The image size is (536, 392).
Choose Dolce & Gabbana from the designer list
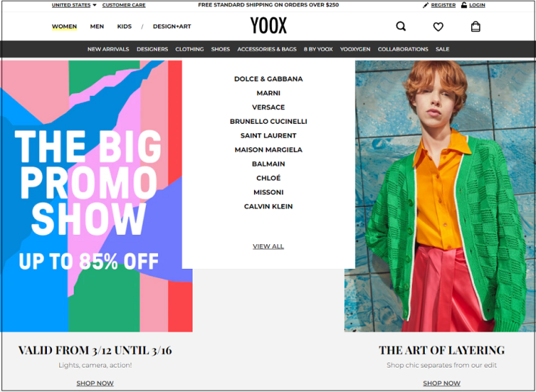268,79
